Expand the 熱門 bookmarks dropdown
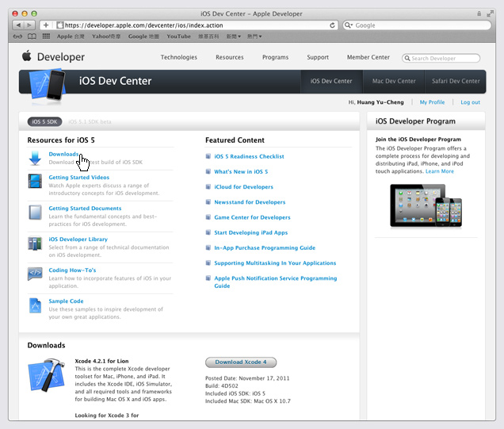Viewport: 504px width, 429px height. click(254, 36)
